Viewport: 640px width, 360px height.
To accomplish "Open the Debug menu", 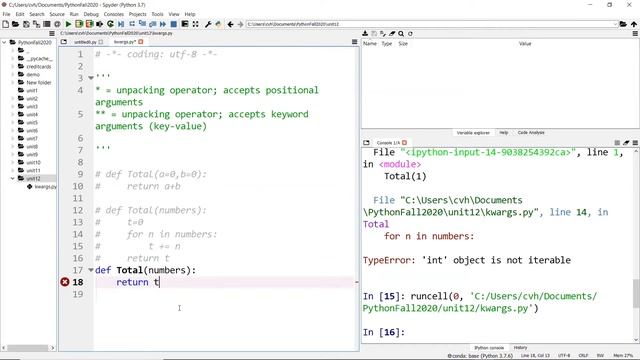I will (91, 14).
